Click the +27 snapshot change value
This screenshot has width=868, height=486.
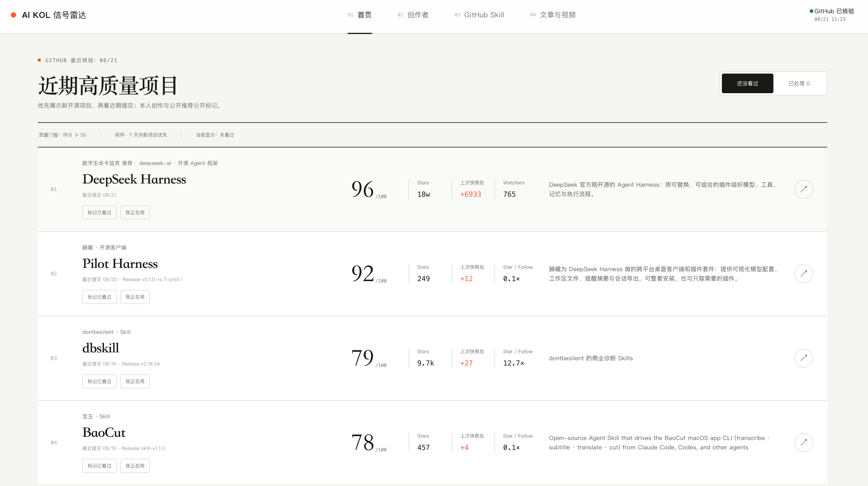[466, 363]
